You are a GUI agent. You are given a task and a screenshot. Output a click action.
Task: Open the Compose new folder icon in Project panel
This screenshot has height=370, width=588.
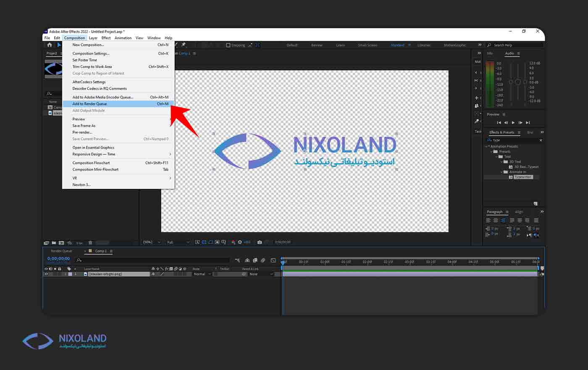pos(54,243)
